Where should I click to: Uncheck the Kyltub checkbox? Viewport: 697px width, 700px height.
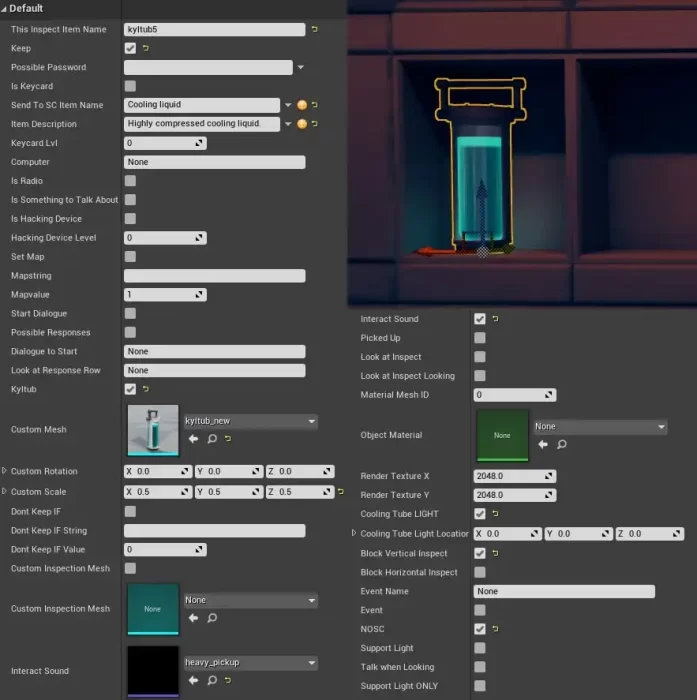130,389
